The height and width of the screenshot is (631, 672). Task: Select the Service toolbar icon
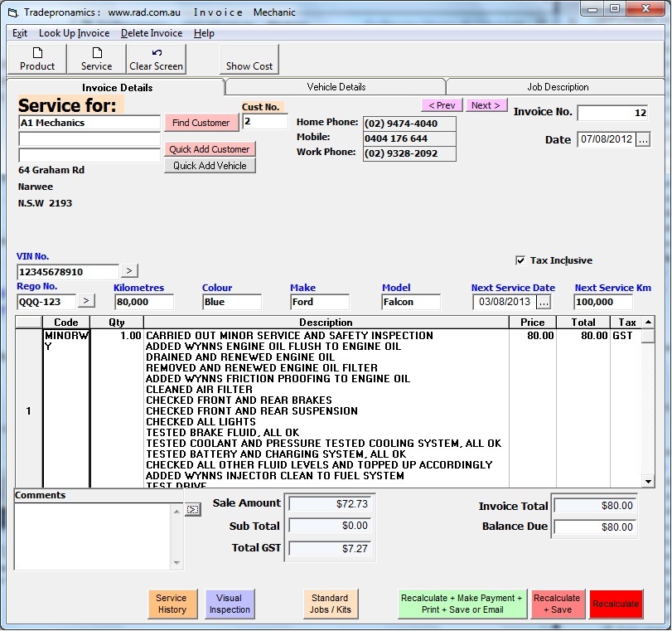pyautogui.click(x=95, y=59)
